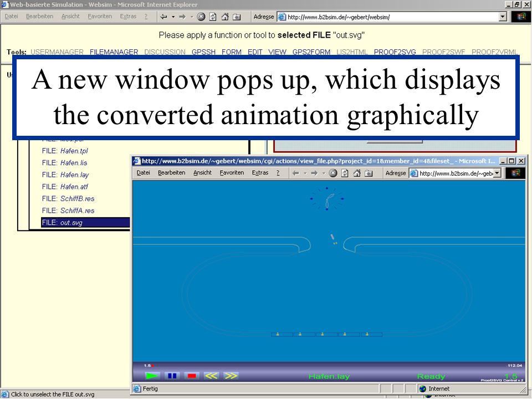Screen dimensions: 532x399
Task: Click the USERMANAGER tool link
Action: coord(57,52)
